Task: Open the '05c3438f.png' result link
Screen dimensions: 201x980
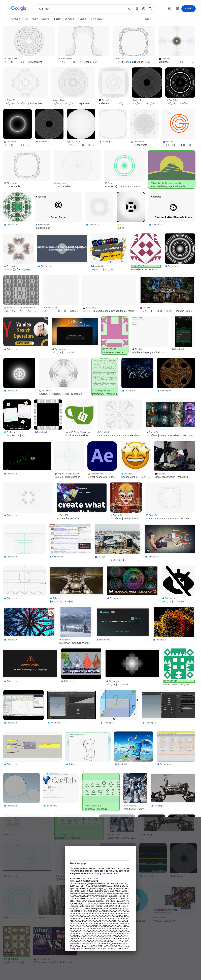Action: 43,228
